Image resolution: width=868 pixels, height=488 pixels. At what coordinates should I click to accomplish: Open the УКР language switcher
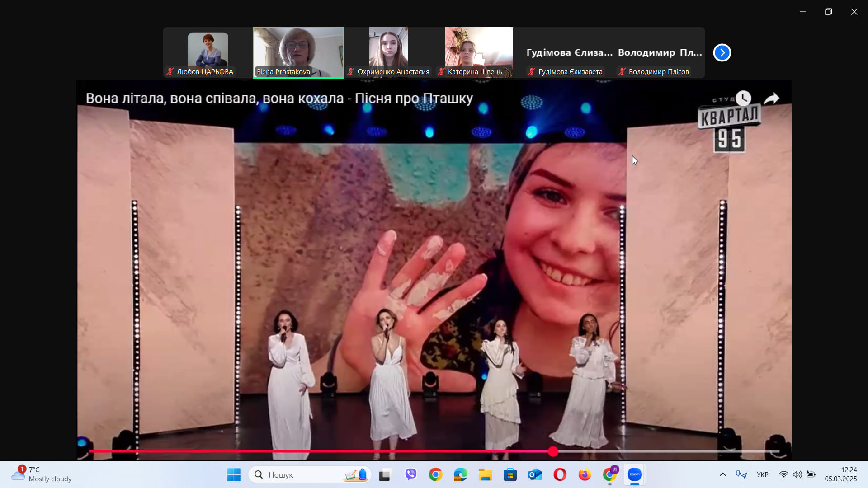click(762, 474)
